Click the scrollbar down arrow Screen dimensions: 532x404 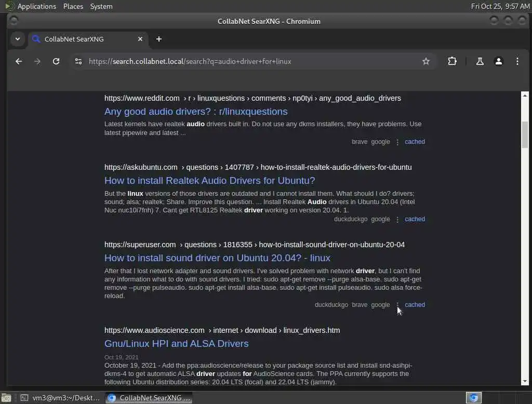[x=525, y=381]
